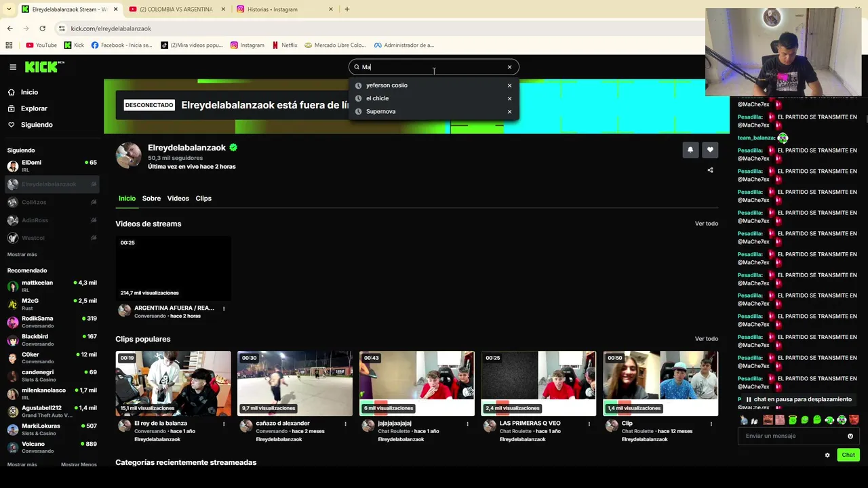This screenshot has width=868, height=488.
Task: Remove 'Supernova' from search history
Action: tap(509, 112)
